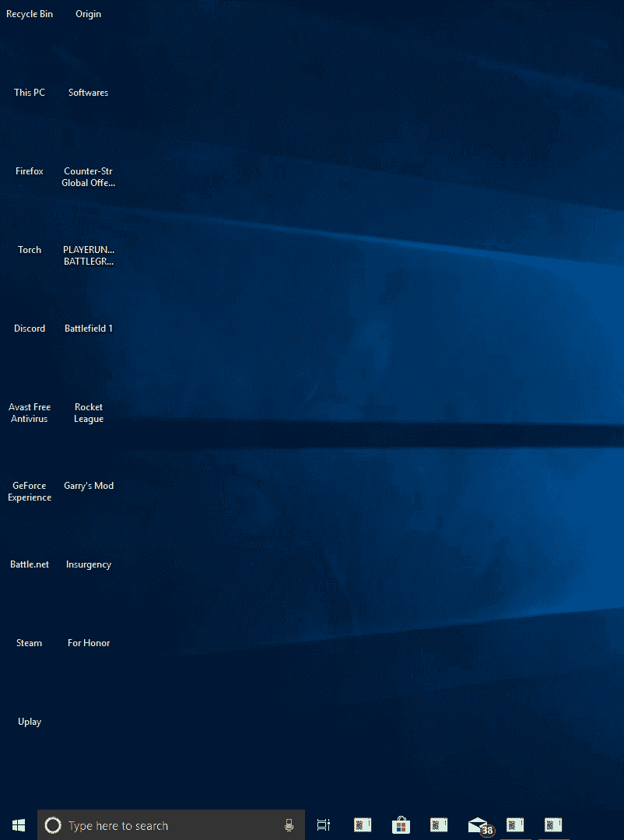Select the Garry's Mod desktop shortcut
The image size is (624, 840).
[x=89, y=486]
